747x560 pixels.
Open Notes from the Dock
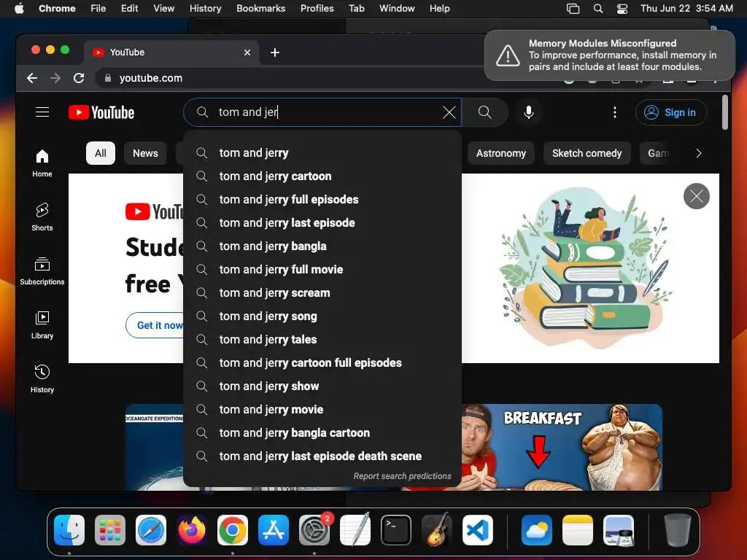(x=578, y=530)
